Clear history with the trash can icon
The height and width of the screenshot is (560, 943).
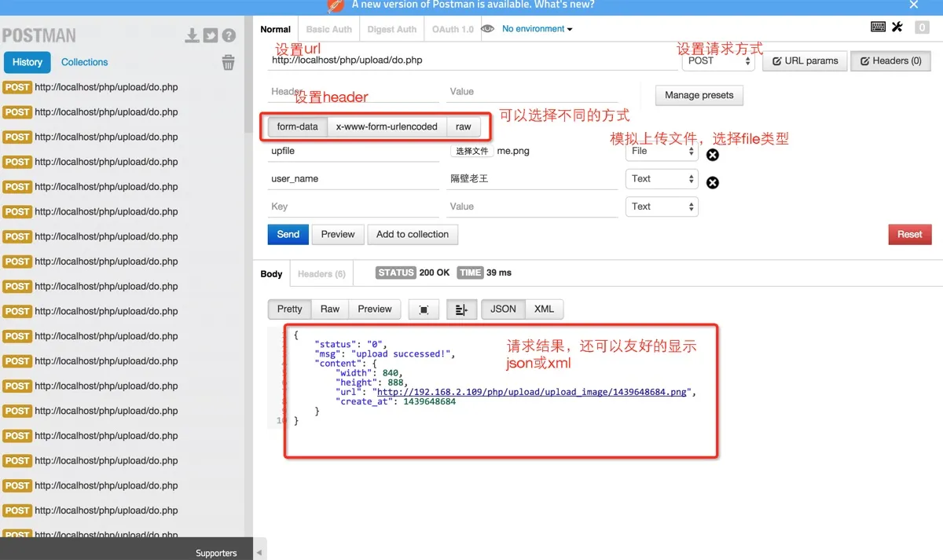tap(228, 63)
